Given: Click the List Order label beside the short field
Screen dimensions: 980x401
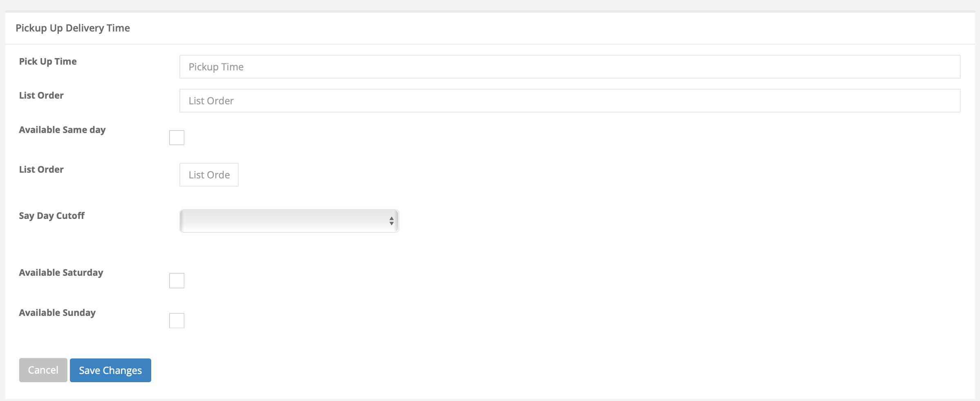Looking at the screenshot, I should click(41, 169).
